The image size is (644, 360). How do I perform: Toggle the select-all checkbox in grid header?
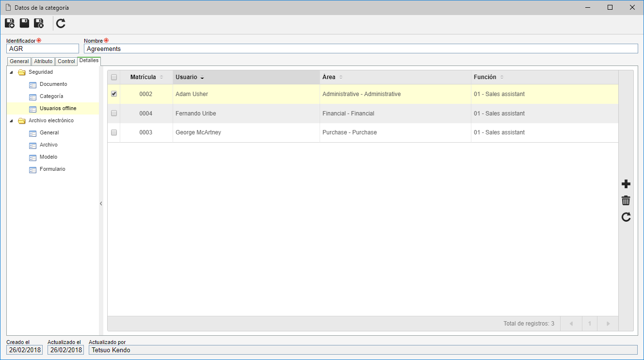tap(114, 77)
